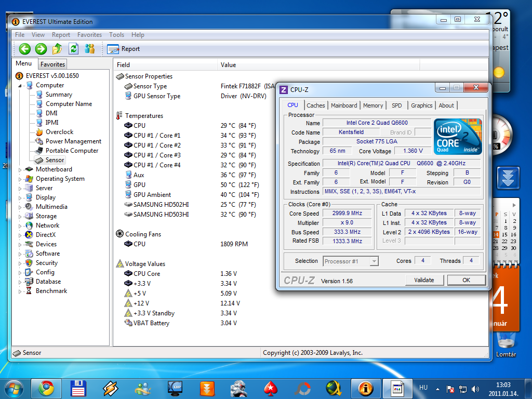Expand the Storage tree node
Viewport: 532px width, 399px height.
[x=20, y=217]
